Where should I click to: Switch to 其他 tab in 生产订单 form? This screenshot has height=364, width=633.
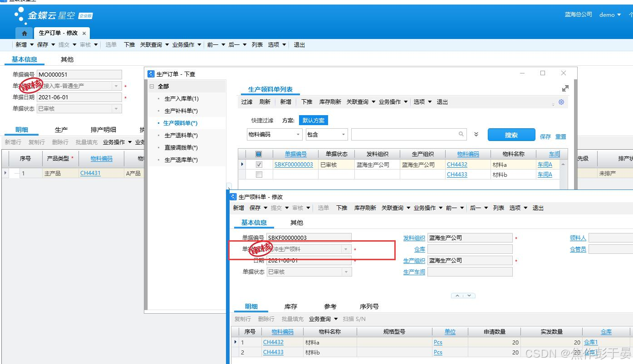(67, 59)
